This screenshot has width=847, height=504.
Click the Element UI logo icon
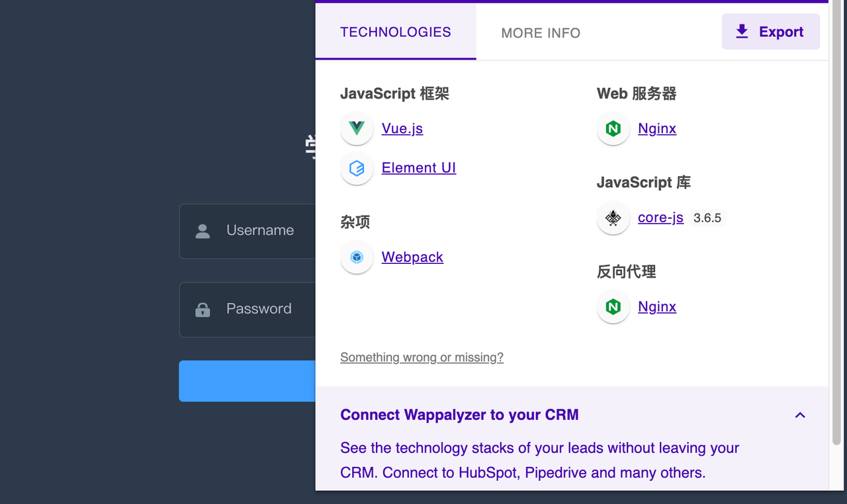point(357,168)
